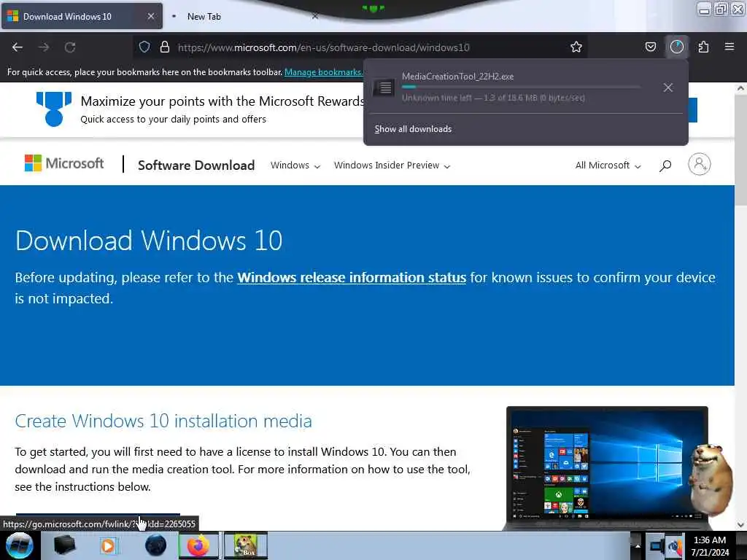Click the MediaCreationTool_22H2.exe file name

point(458,76)
